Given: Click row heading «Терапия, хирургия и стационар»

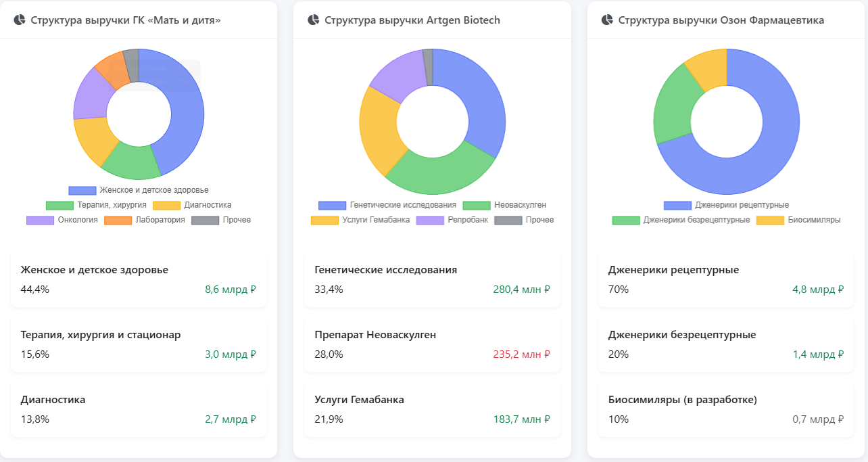Looking at the screenshot, I should 101,335.
